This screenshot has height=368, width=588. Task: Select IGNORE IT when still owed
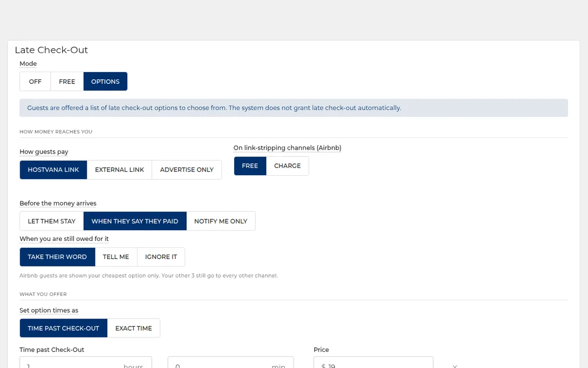(161, 257)
